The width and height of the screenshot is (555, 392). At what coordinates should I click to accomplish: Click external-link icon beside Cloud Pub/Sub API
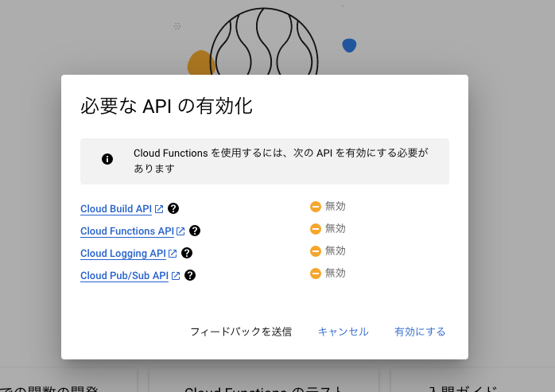176,275
